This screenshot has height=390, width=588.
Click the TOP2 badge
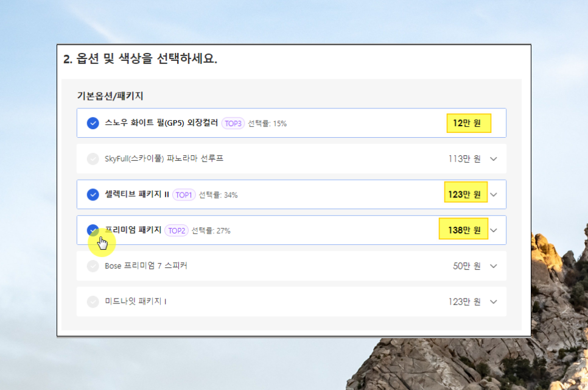pos(177,230)
